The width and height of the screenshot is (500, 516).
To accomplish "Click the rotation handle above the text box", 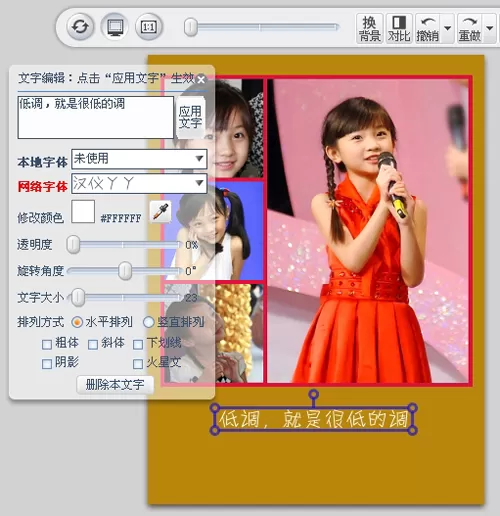I will [313, 394].
